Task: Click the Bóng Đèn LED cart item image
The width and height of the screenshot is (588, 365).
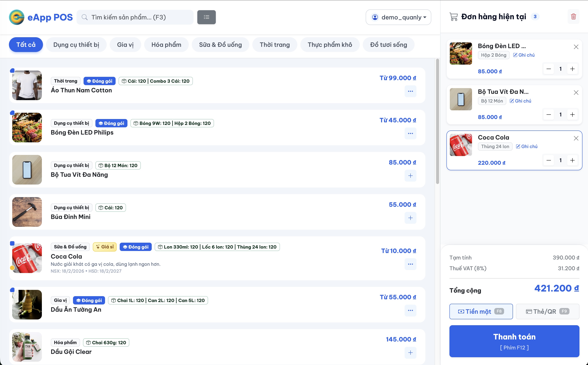Action: (x=461, y=53)
